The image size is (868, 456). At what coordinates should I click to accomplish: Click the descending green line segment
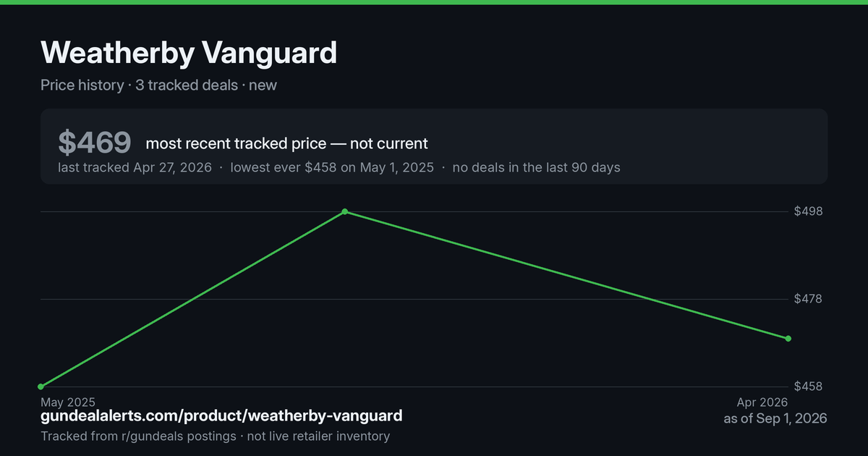pos(566,275)
